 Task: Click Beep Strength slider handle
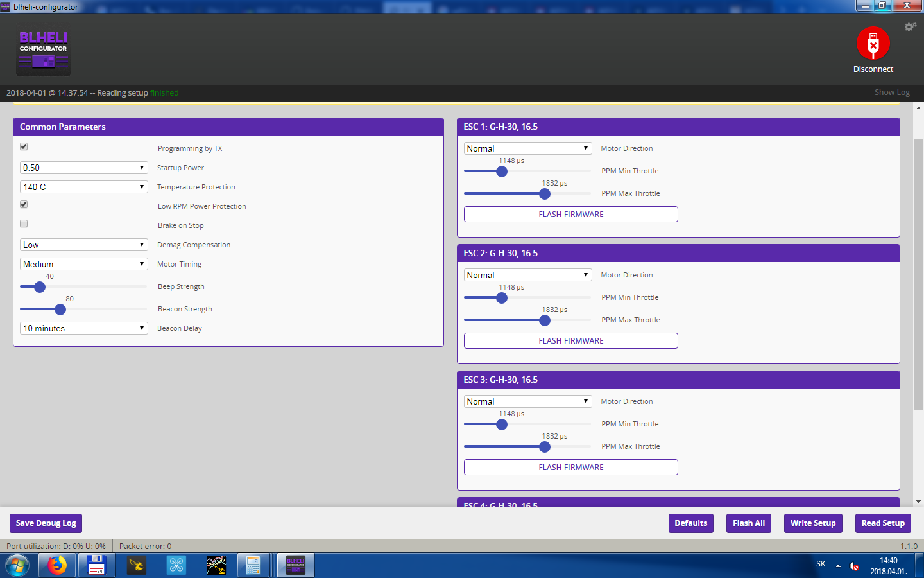(40, 287)
